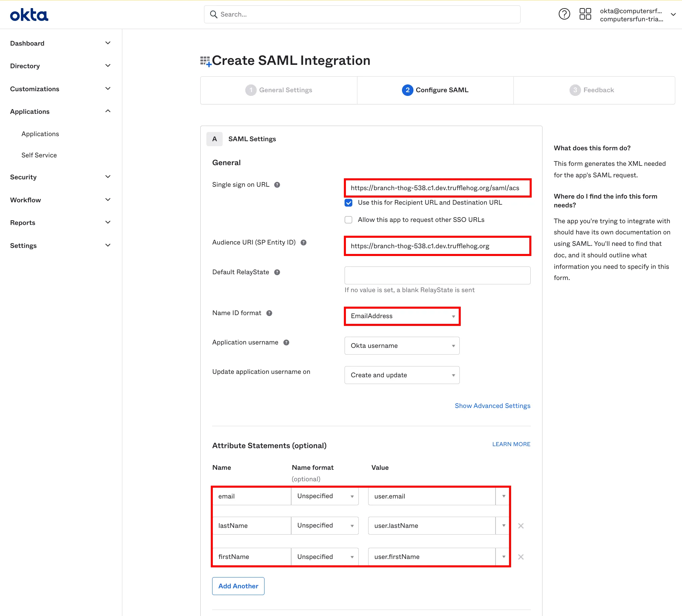Check Allow this app to request other SSO URLs
This screenshot has width=682, height=616.
point(348,220)
